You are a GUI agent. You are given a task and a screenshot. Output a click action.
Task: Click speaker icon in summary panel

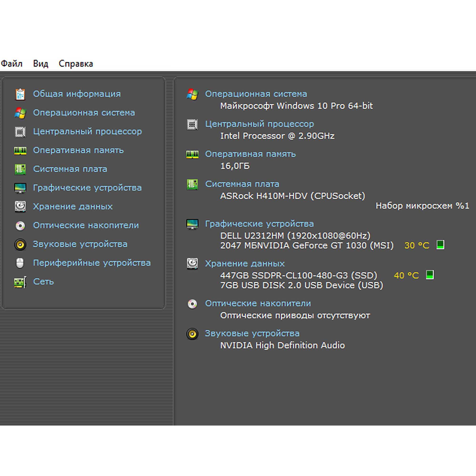(x=192, y=334)
